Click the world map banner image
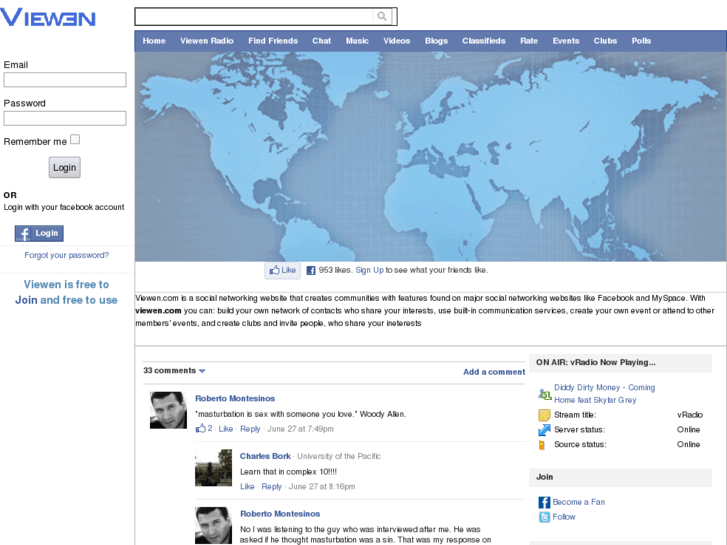 pos(430,156)
